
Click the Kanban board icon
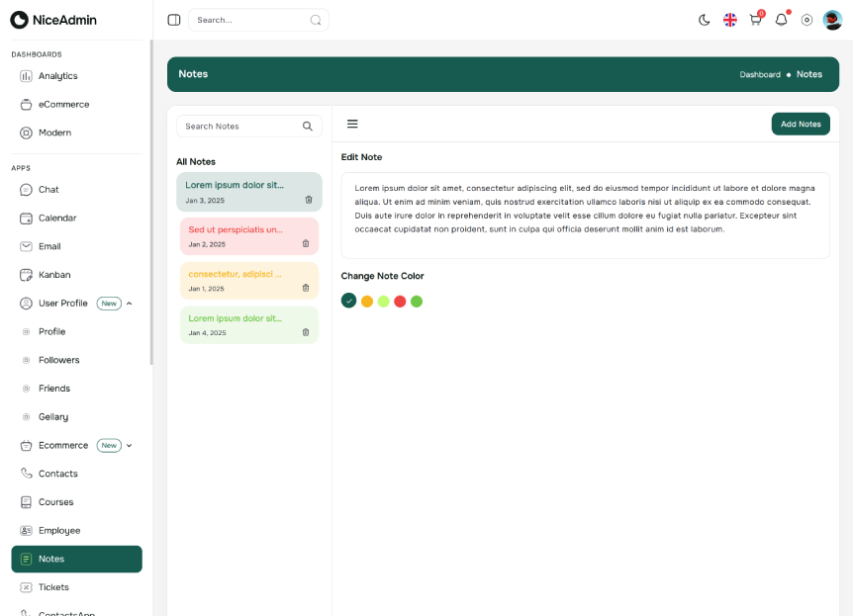(26, 275)
